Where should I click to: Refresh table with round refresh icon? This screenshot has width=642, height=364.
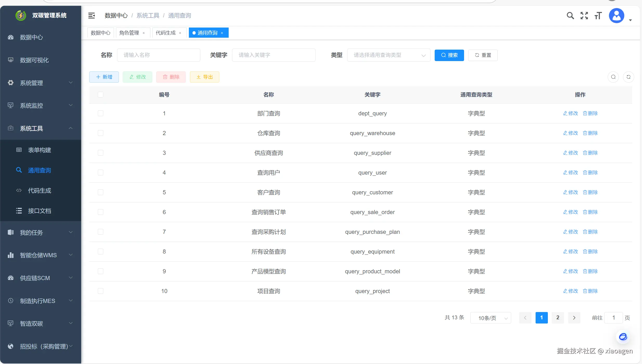pyautogui.click(x=628, y=77)
